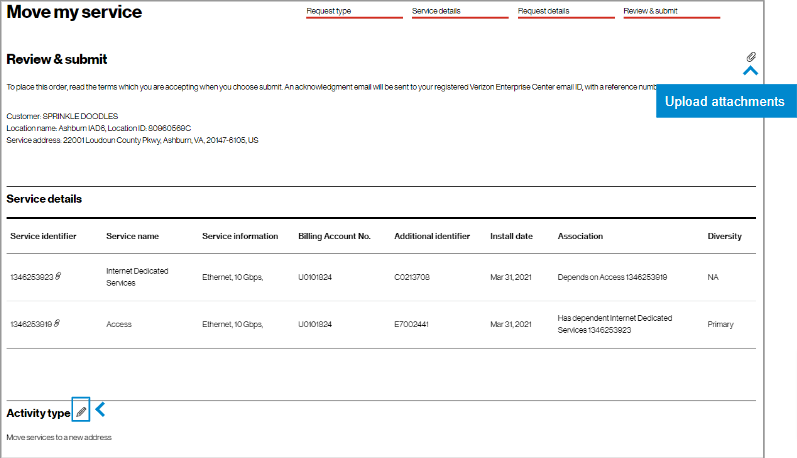Click Move services to a new address text
The image size is (797, 458).
(x=59, y=437)
